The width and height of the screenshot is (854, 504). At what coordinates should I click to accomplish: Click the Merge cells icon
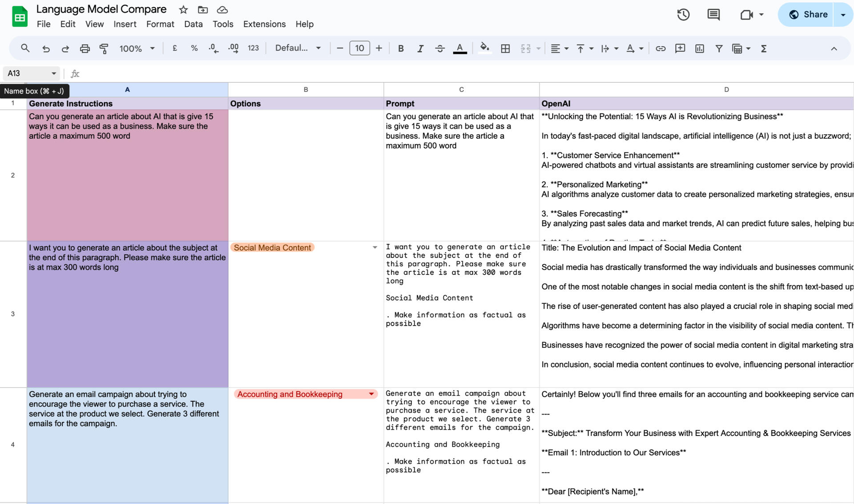pos(526,48)
